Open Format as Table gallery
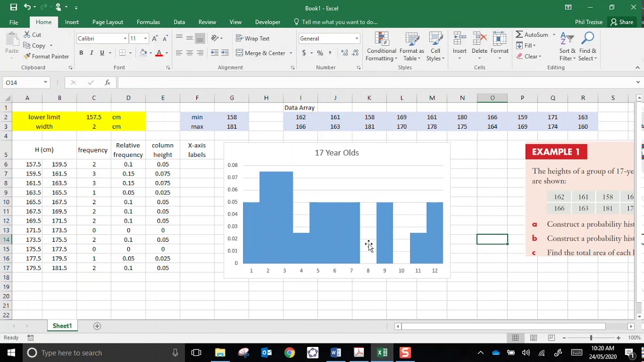Screen dimensions: 644x362 coord(412,47)
